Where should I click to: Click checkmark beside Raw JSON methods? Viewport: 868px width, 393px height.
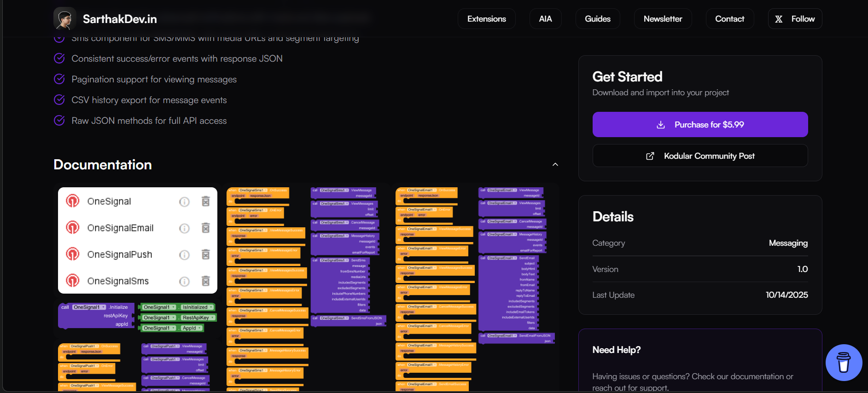tap(59, 121)
